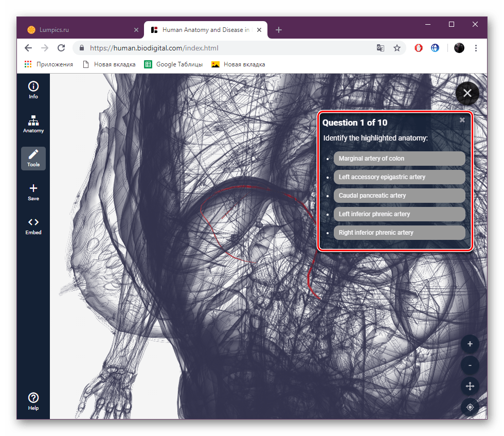Zoom out of the model with the minus control
504x436 pixels.
click(470, 365)
